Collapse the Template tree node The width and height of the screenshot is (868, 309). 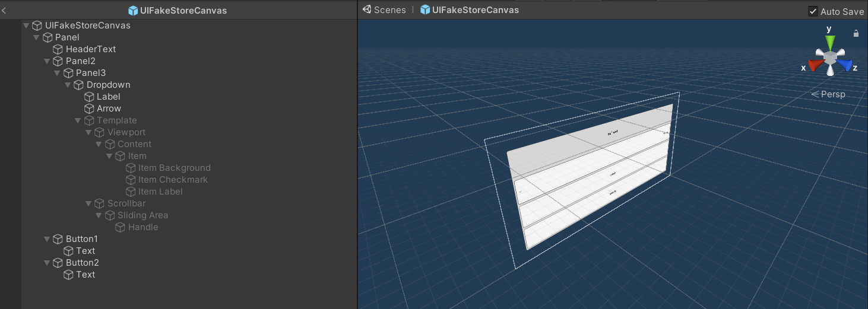coord(78,120)
